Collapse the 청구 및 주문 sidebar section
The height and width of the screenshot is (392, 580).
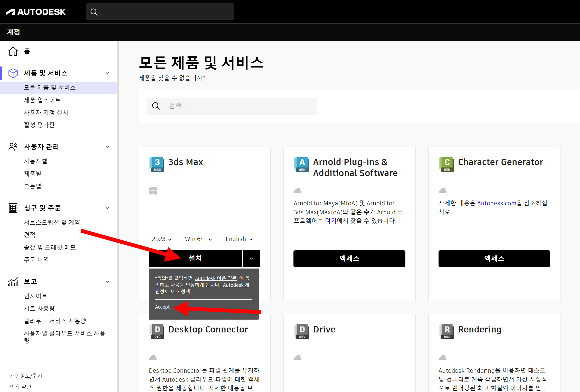107,208
